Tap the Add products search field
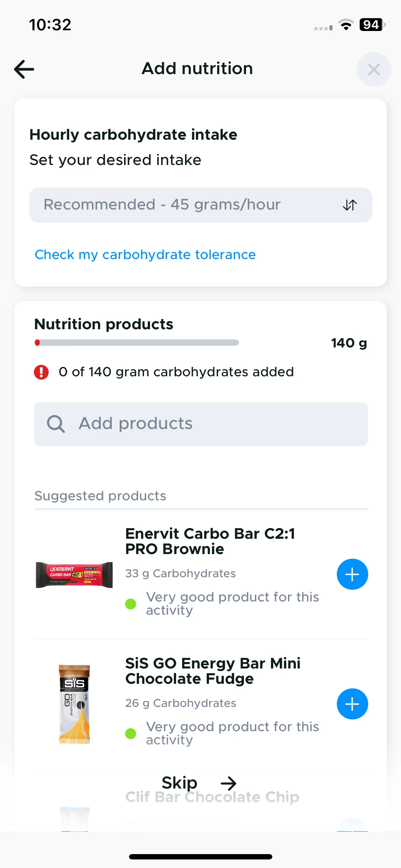This screenshot has width=401, height=868. coord(201,424)
